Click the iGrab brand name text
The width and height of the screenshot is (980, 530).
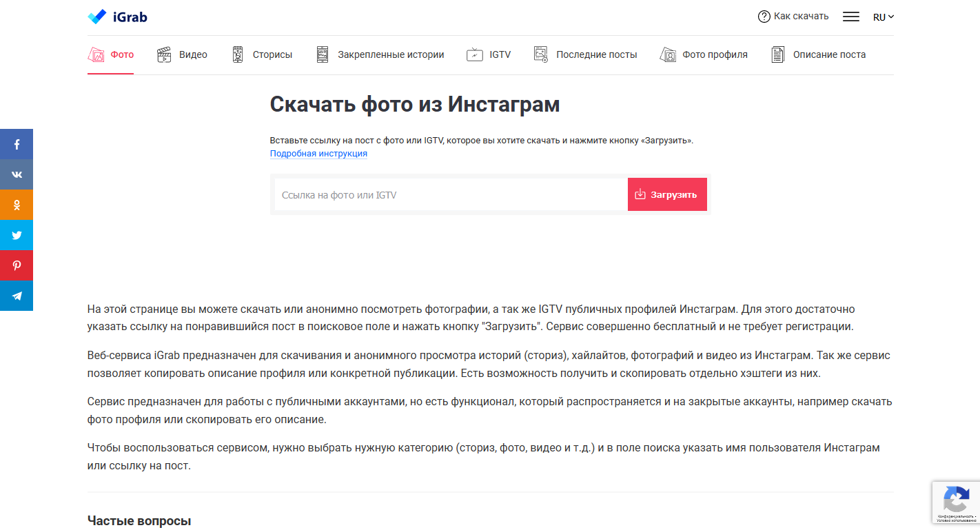[130, 17]
